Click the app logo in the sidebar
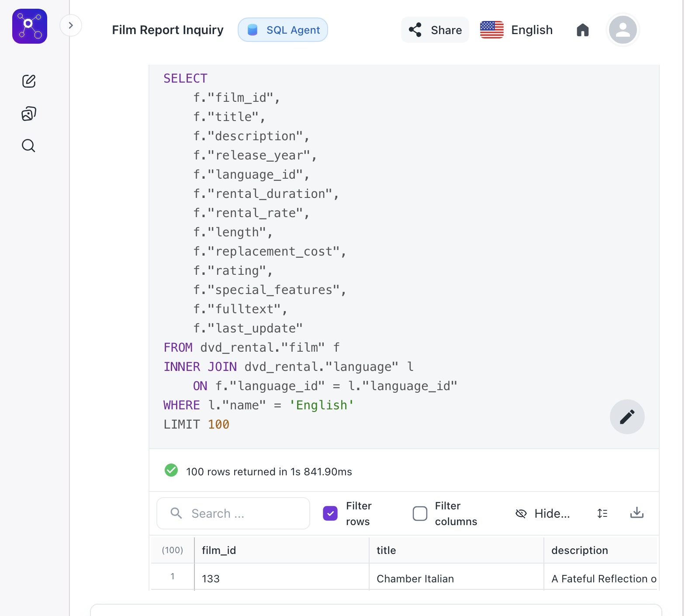Image resolution: width=685 pixels, height=616 pixels. pyautogui.click(x=29, y=26)
